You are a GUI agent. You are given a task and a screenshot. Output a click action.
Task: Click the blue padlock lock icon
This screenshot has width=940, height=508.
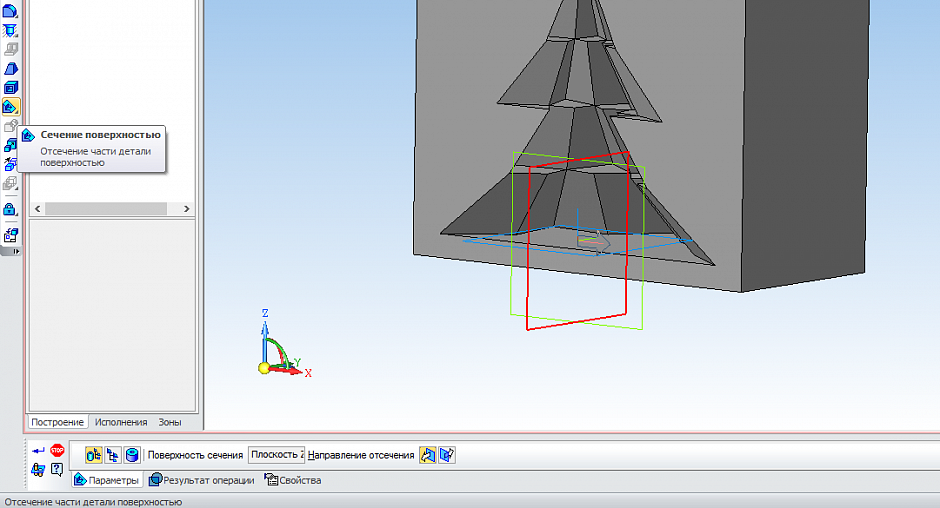tap(10, 209)
